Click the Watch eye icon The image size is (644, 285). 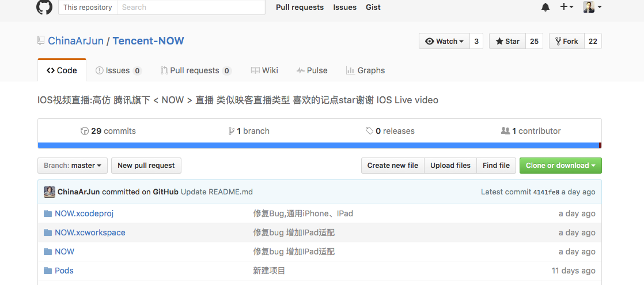[430, 41]
